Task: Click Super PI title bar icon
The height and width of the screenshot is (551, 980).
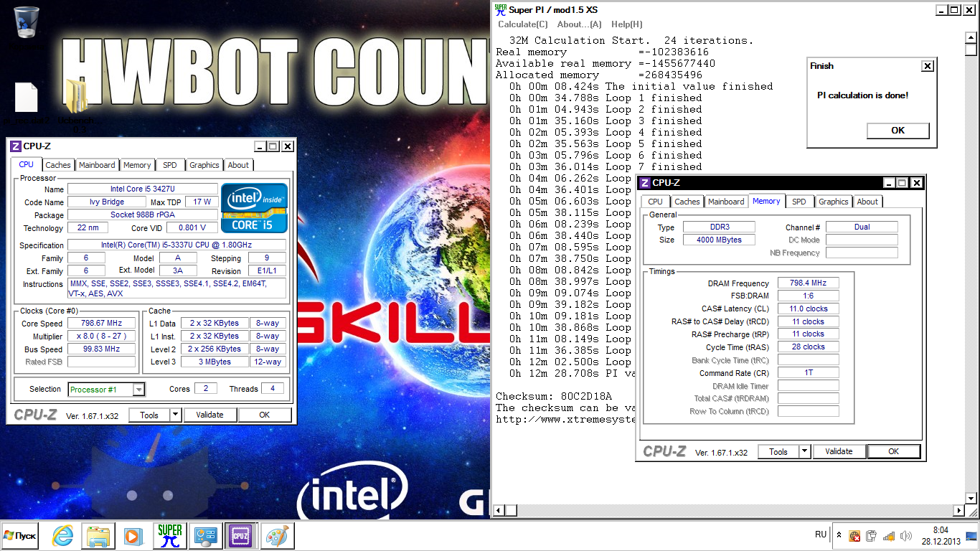Action: (x=500, y=9)
